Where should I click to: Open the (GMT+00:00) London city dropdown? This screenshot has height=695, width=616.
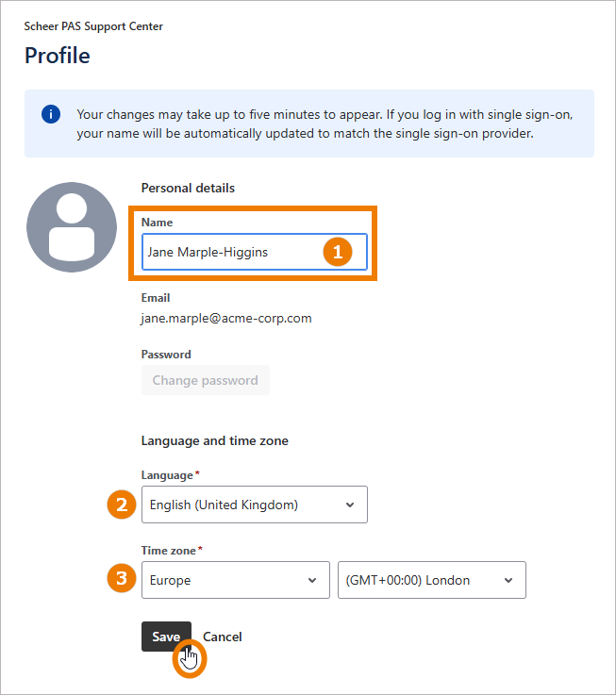pos(431,580)
